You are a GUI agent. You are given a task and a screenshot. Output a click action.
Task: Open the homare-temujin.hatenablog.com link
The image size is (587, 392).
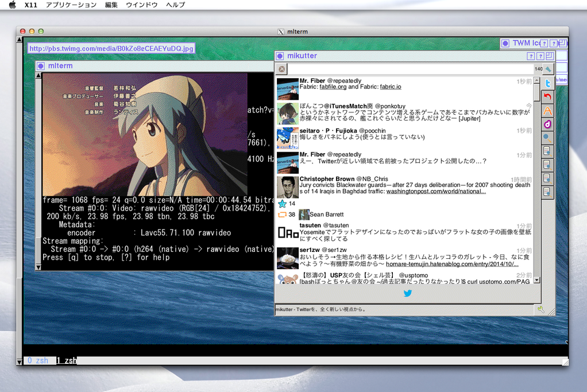point(452,264)
